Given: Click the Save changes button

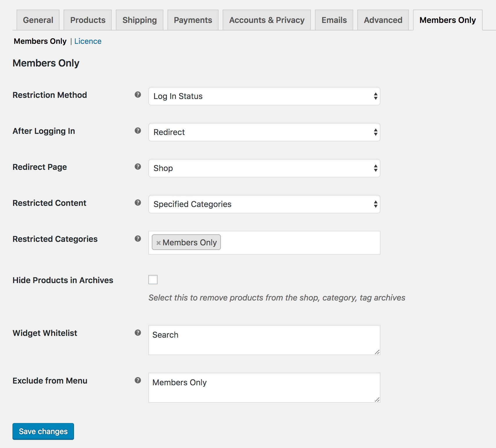Looking at the screenshot, I should coord(43,431).
